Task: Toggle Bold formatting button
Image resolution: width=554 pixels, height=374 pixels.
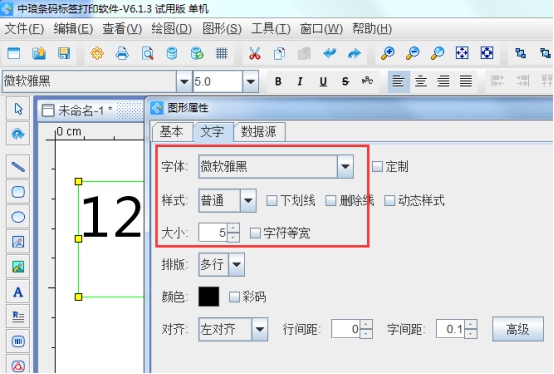Action: pyautogui.click(x=278, y=82)
